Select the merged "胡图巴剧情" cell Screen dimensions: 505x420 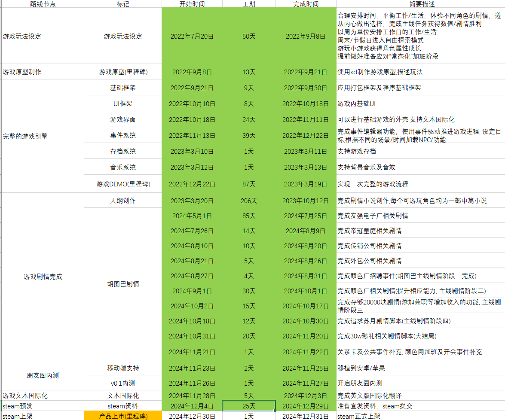coord(123,284)
